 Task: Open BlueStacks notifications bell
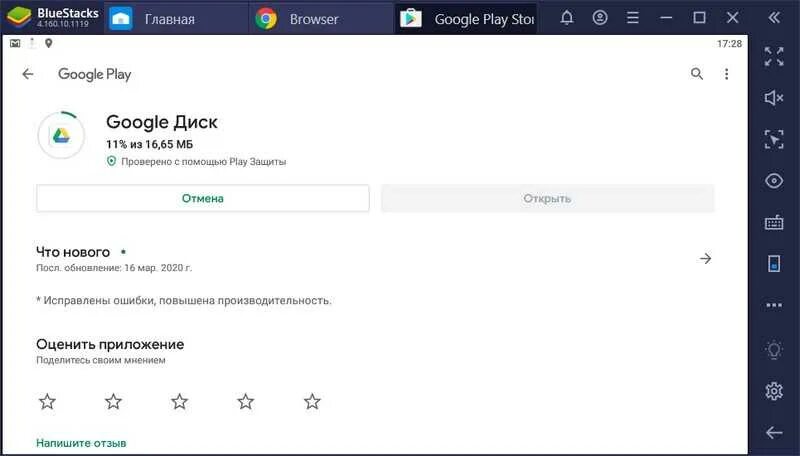pyautogui.click(x=567, y=18)
